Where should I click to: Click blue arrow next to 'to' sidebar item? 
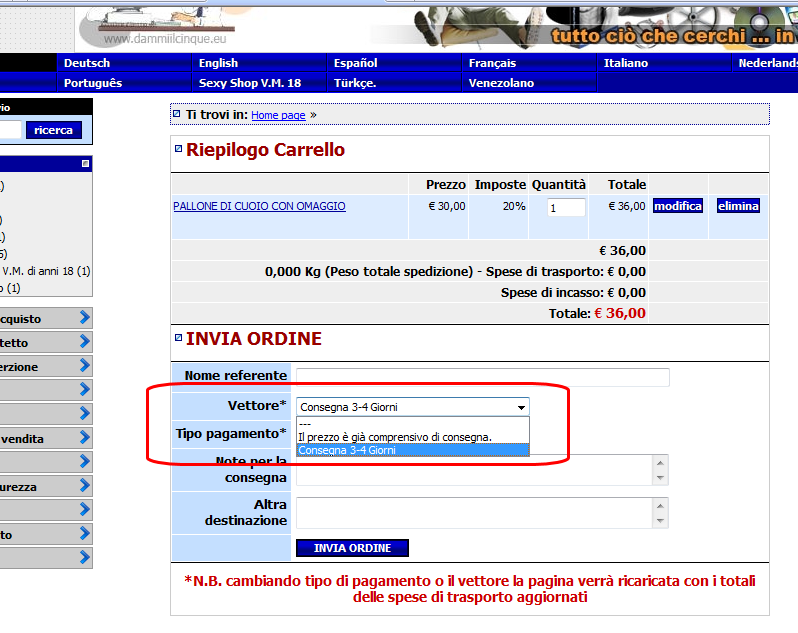coord(84,533)
